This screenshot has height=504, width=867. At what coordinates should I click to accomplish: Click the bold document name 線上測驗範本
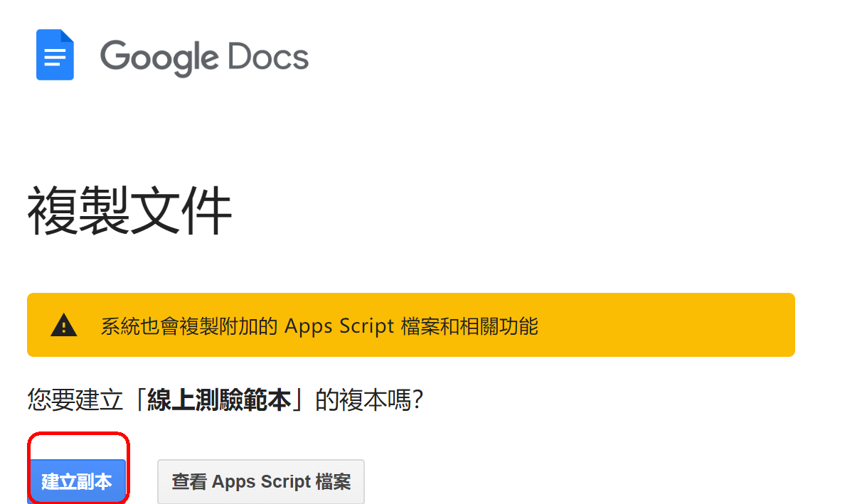(x=219, y=400)
